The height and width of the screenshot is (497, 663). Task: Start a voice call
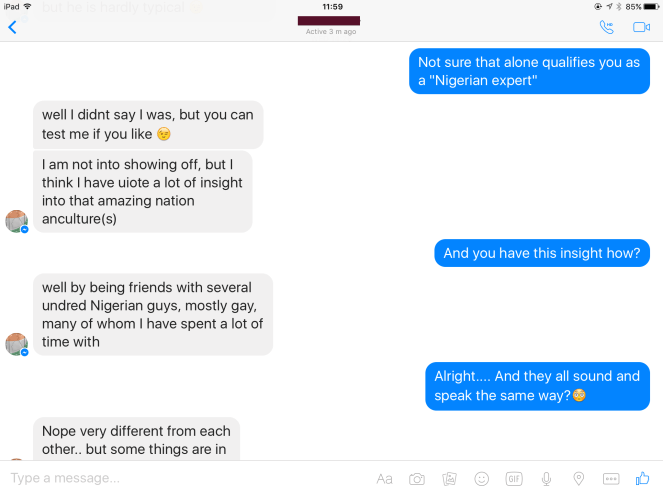click(x=607, y=27)
